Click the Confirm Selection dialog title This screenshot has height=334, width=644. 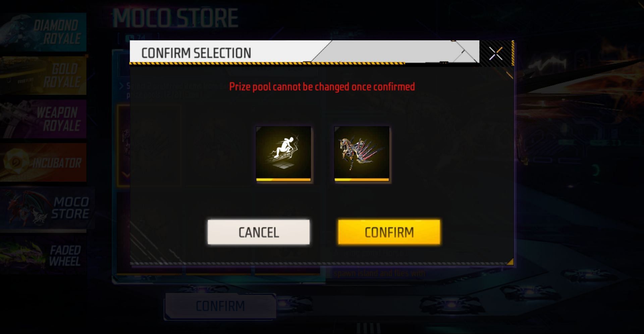(196, 53)
